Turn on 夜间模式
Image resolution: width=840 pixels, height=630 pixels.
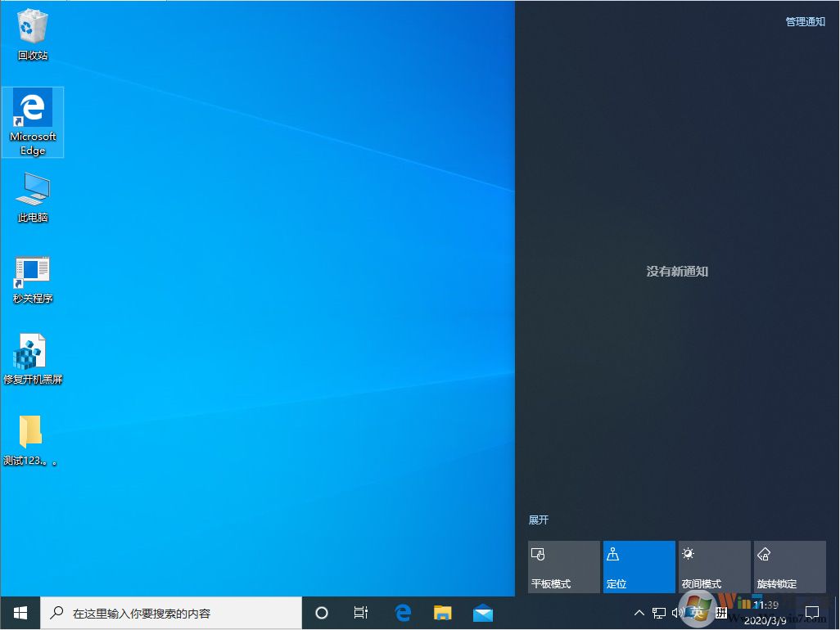point(714,566)
